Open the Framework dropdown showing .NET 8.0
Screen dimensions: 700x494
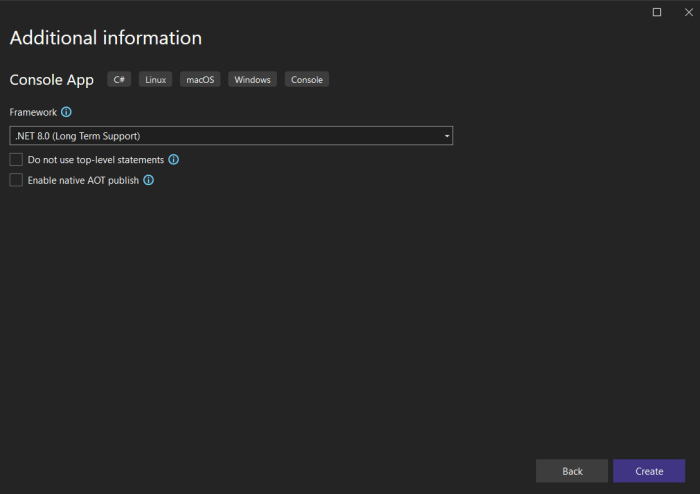pos(231,136)
